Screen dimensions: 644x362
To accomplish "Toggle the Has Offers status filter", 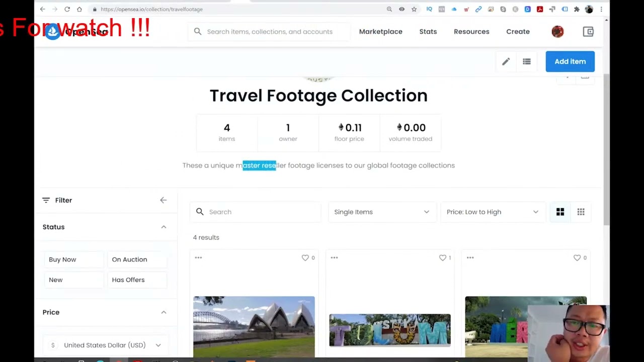I will click(x=137, y=280).
